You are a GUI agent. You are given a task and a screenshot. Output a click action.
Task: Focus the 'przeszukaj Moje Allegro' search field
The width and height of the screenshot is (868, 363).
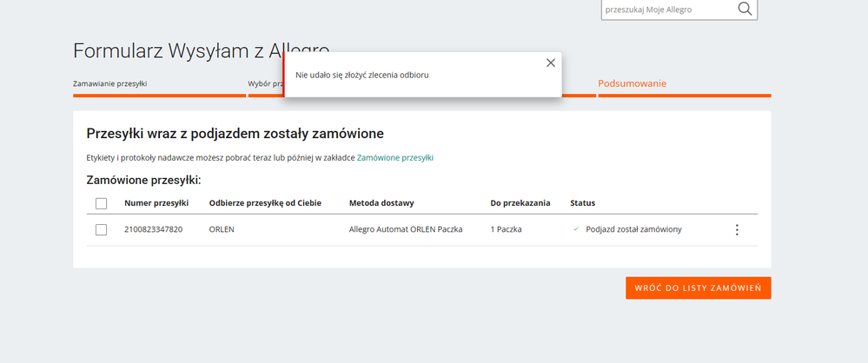click(x=666, y=10)
